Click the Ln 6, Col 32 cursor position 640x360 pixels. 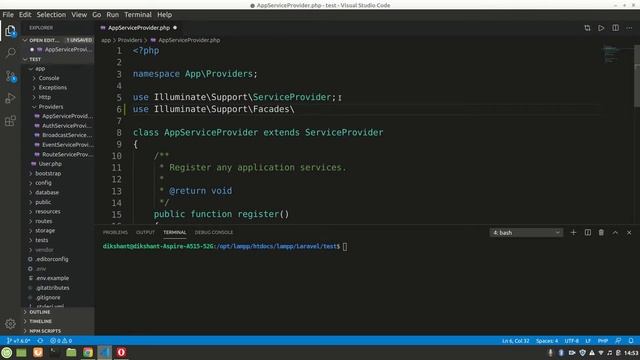(x=516, y=340)
